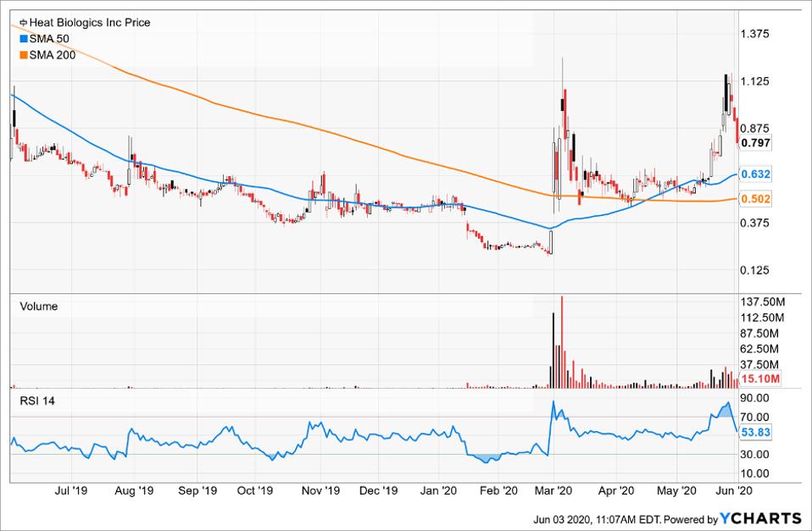812x531 pixels.
Task: Click the Nov '19 date axis label
Action: coord(320,490)
